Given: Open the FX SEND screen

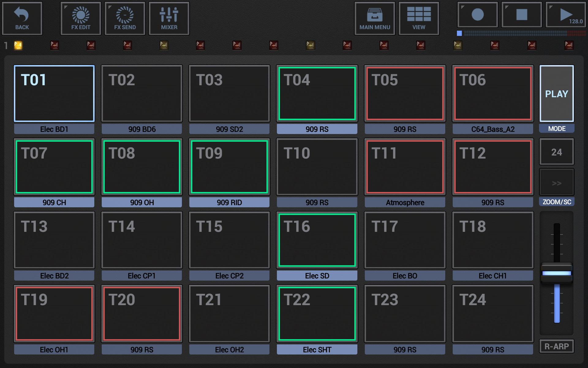Looking at the screenshot, I should [124, 18].
